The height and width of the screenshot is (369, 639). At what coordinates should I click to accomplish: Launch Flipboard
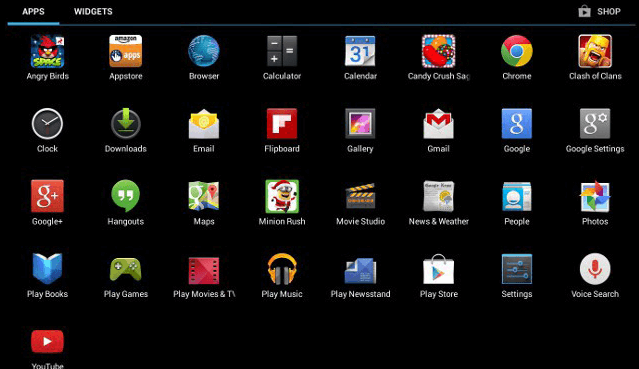pos(282,124)
